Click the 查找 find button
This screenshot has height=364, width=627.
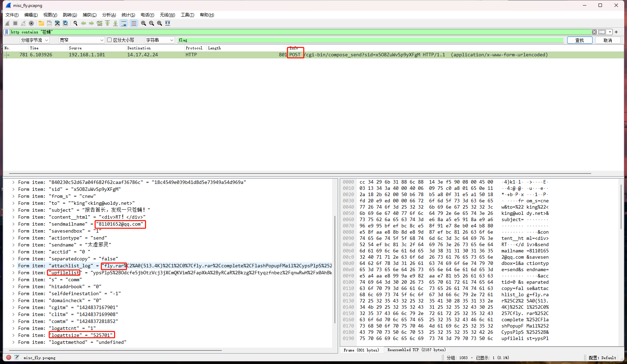click(579, 40)
